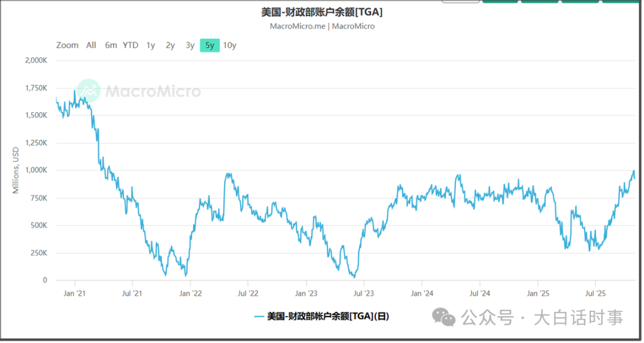
Task: Set zoom range to All
Action: 91,45
